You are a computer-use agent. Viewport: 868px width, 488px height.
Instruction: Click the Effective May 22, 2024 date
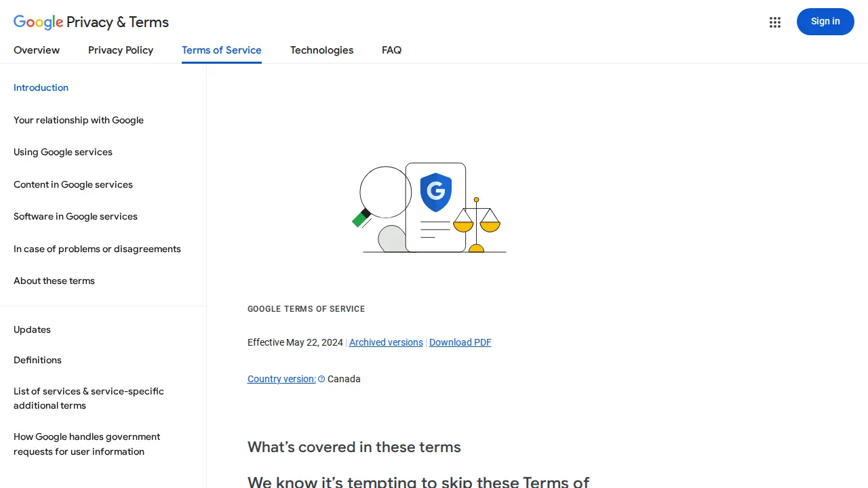click(x=295, y=342)
